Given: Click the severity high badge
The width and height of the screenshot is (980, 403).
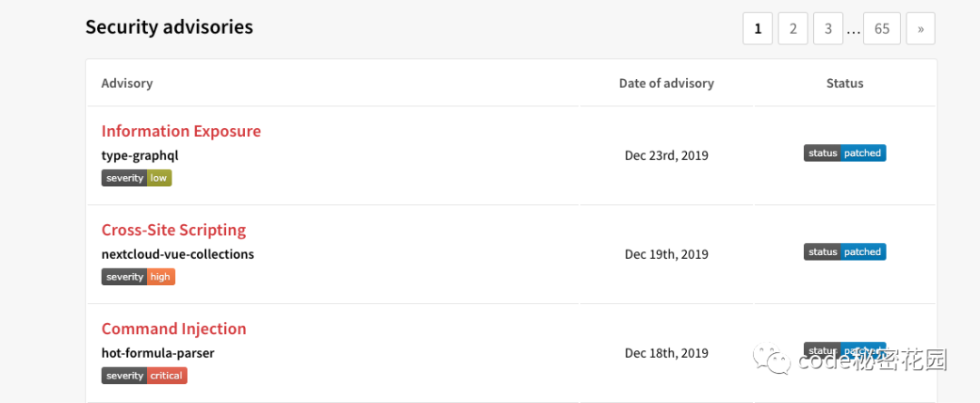Looking at the screenshot, I should pyautogui.click(x=138, y=277).
